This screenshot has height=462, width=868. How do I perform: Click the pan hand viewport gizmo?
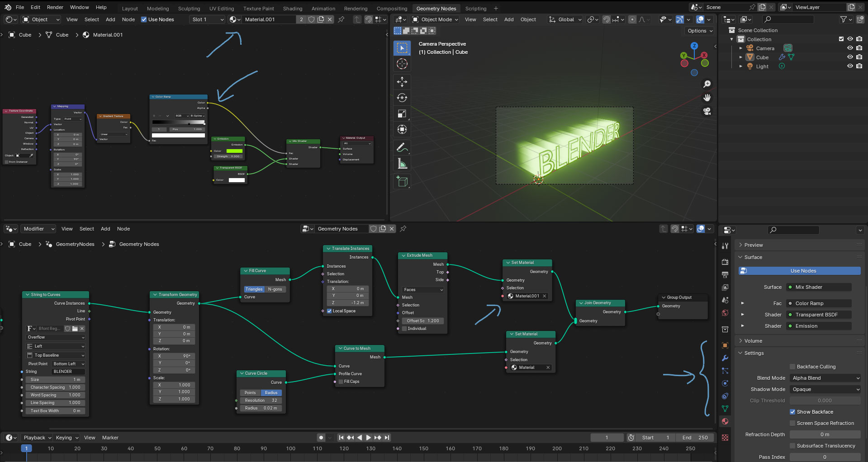pos(707,98)
